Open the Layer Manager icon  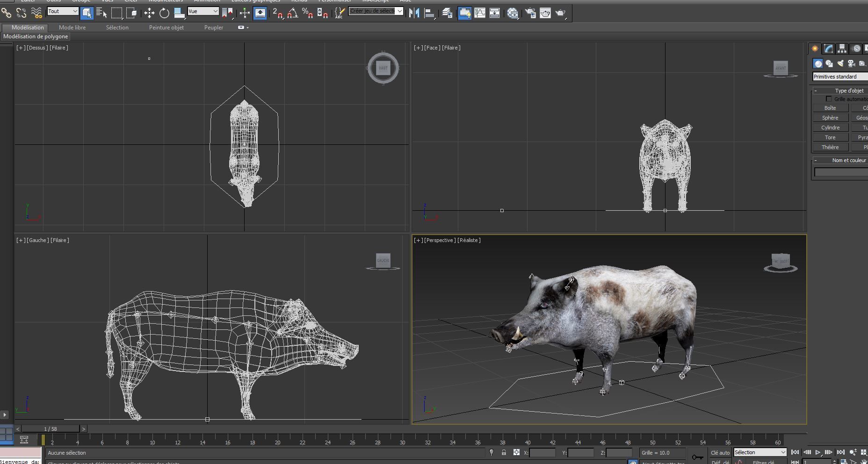click(x=447, y=13)
